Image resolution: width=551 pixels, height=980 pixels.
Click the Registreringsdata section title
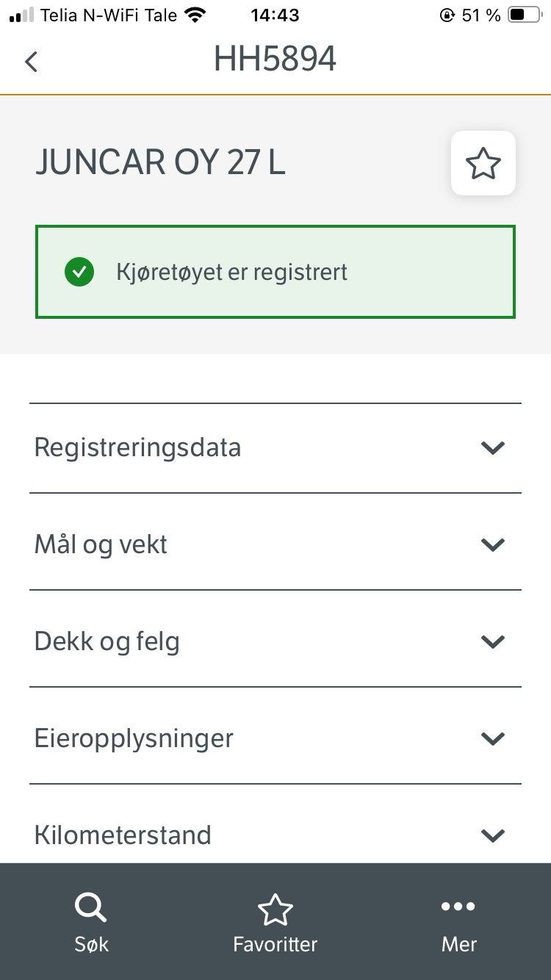[x=137, y=447]
